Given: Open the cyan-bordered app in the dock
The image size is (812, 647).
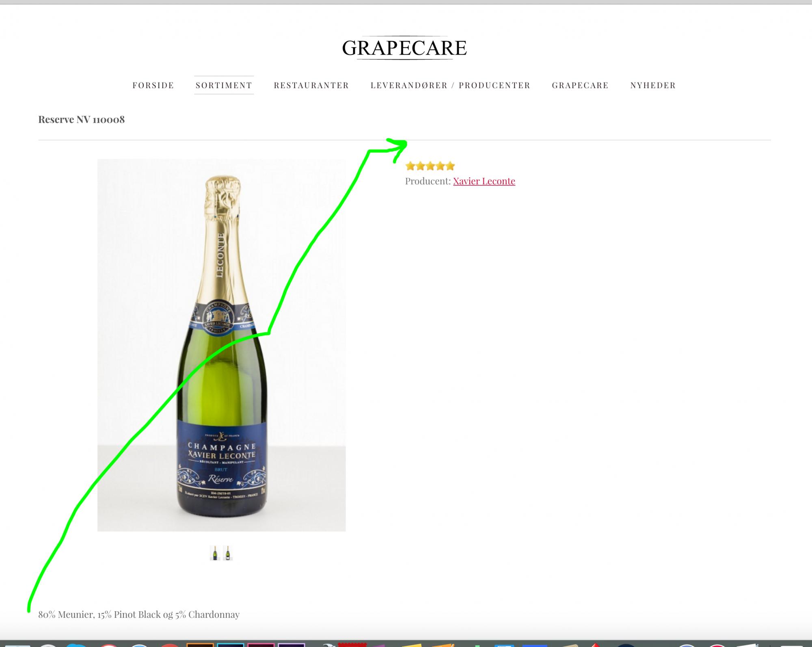Looking at the screenshot, I should tap(230, 645).
